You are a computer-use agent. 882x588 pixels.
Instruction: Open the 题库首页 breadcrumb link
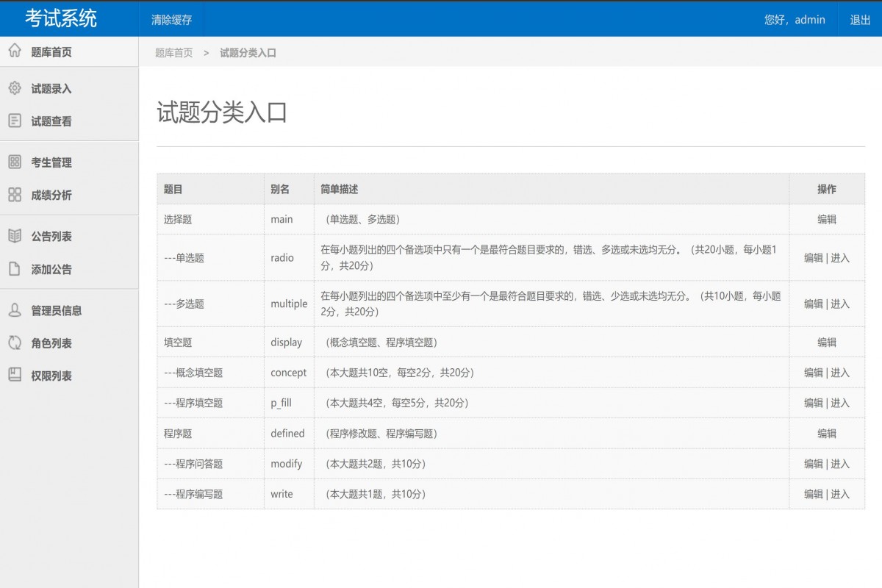coord(172,52)
